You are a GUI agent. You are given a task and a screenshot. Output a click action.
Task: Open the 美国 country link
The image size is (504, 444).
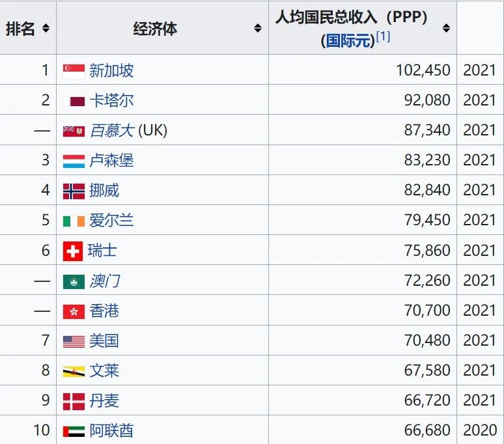pos(104,341)
